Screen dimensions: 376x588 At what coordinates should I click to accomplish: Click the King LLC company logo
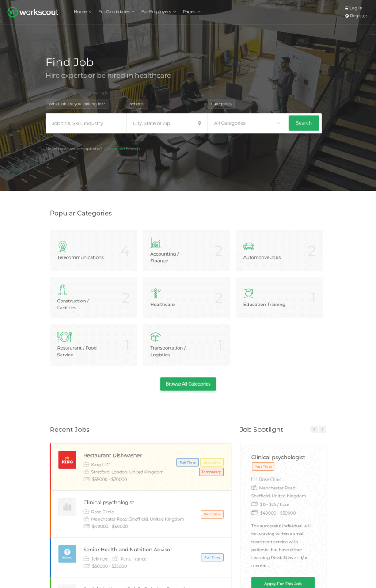tap(67, 460)
